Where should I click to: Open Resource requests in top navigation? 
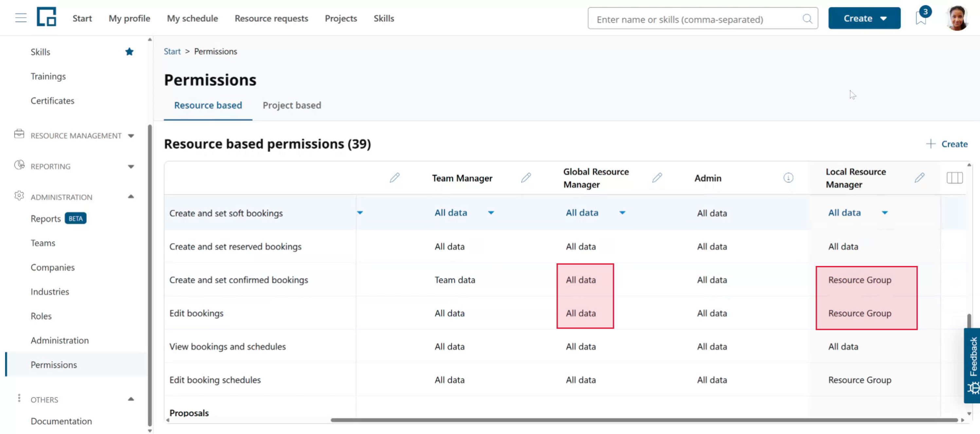point(271,18)
